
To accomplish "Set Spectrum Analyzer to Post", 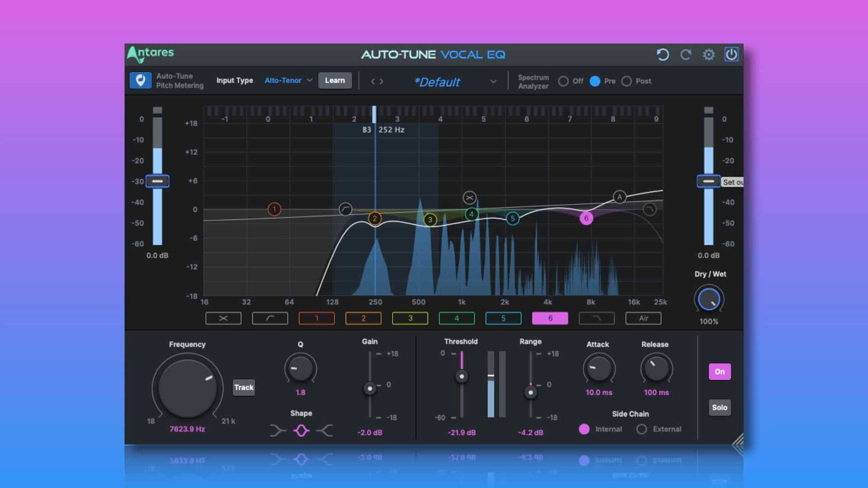I will 627,81.
